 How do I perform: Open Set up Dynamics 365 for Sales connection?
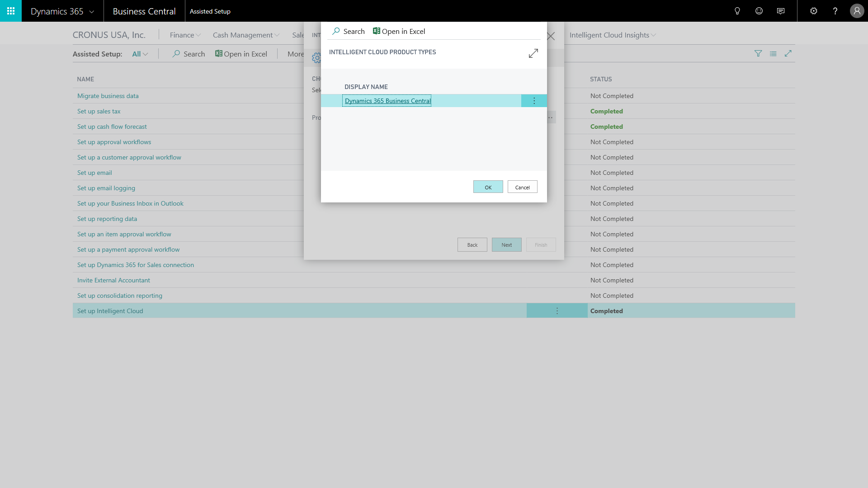coord(136,265)
